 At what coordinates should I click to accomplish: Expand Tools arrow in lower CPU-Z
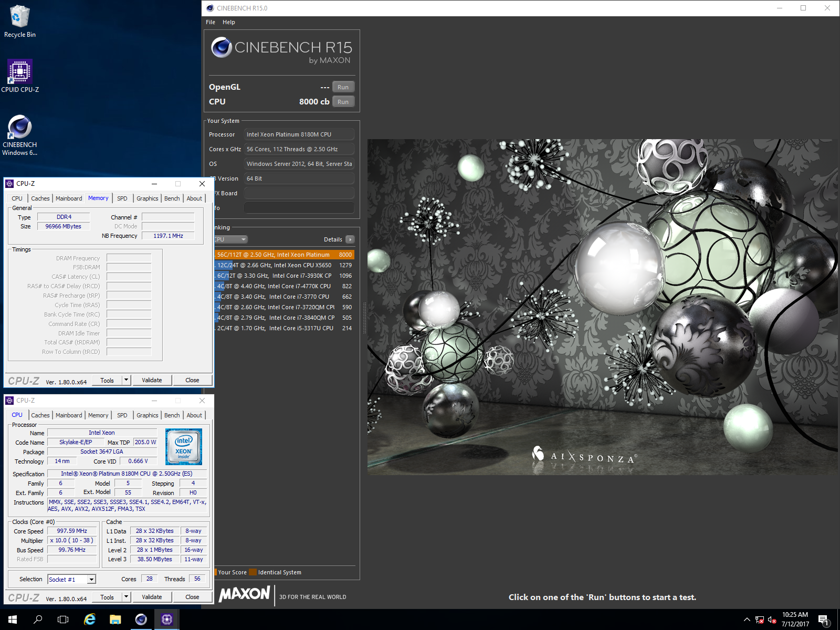(126, 597)
